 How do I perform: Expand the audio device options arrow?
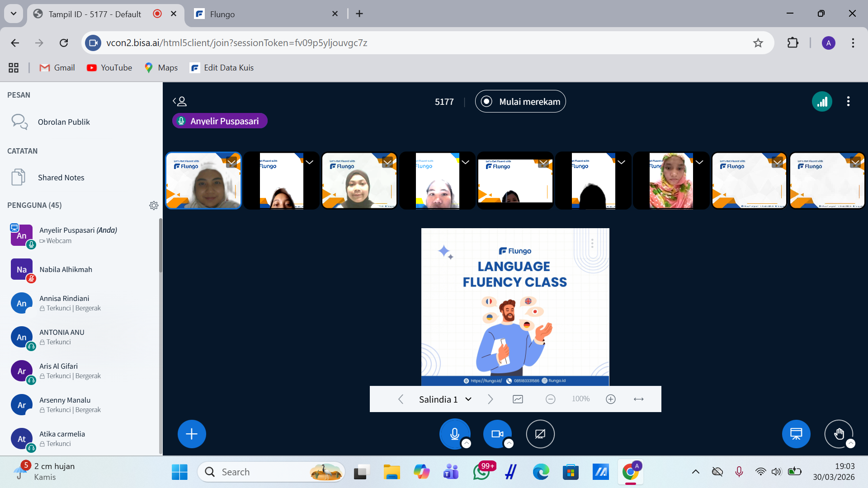[467, 444]
